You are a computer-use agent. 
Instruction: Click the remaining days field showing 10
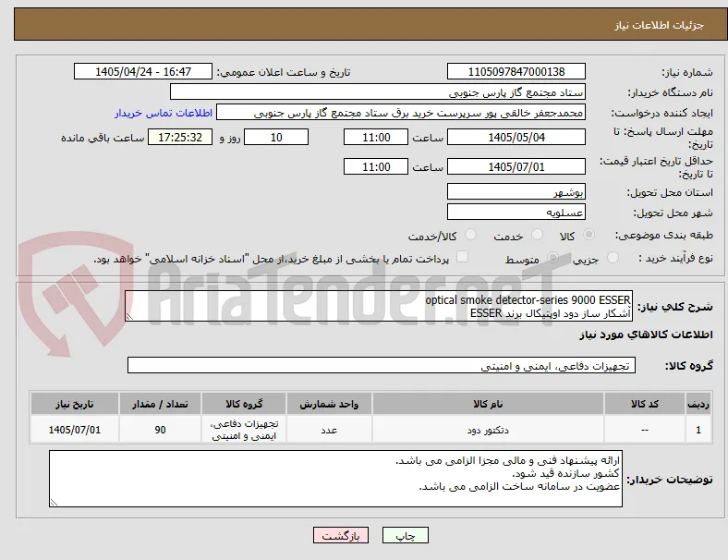pyautogui.click(x=276, y=137)
